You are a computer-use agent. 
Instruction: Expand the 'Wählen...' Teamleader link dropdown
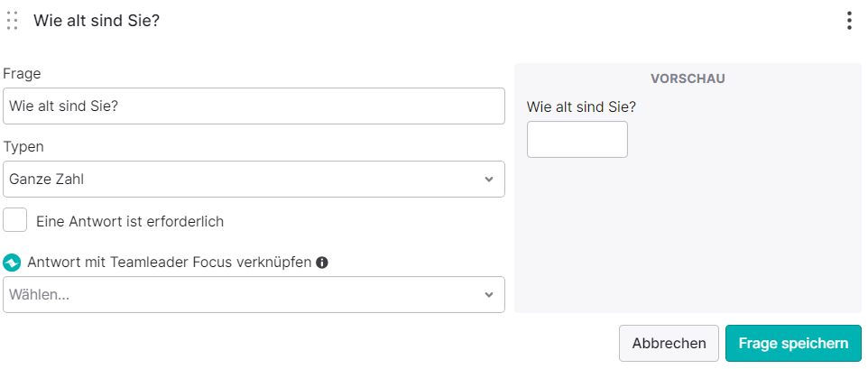click(254, 295)
